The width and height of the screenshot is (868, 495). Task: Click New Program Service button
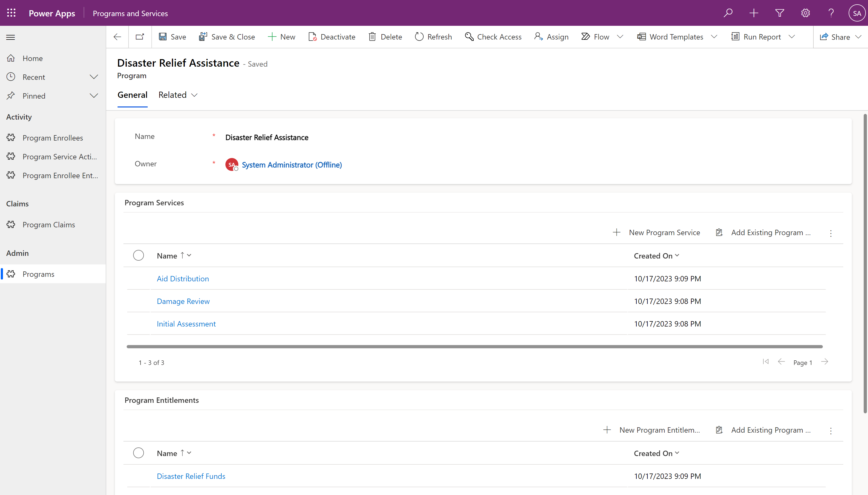[x=656, y=232]
